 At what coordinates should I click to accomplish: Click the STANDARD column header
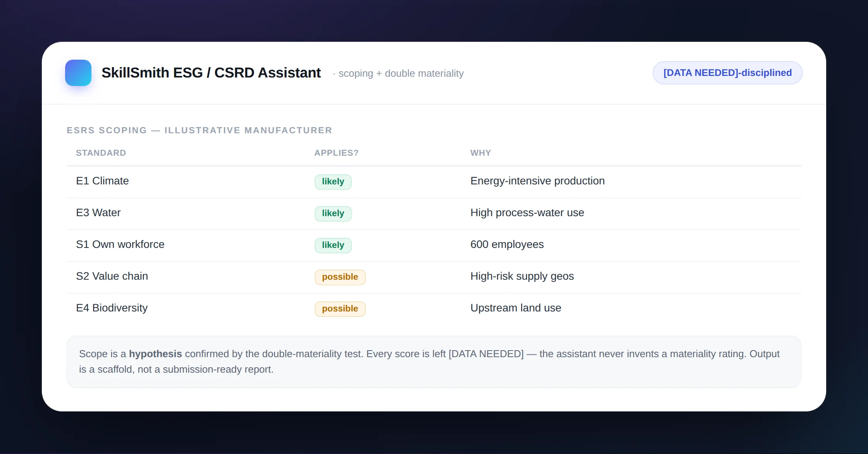101,153
